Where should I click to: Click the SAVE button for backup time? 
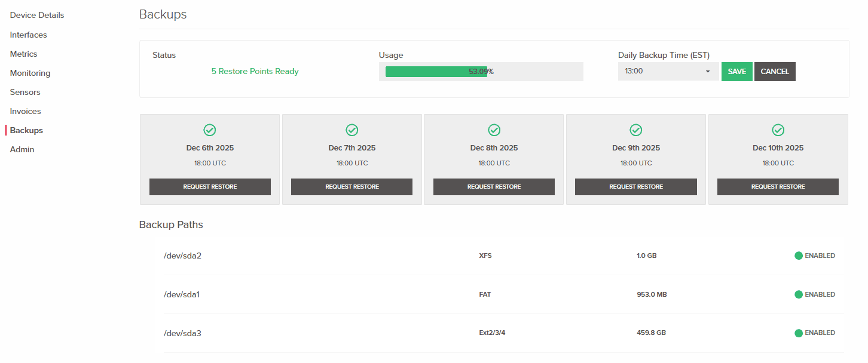[x=736, y=71]
